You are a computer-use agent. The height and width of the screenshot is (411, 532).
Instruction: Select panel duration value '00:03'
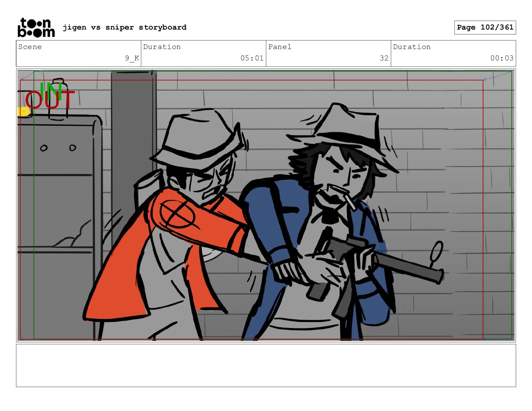(x=502, y=58)
